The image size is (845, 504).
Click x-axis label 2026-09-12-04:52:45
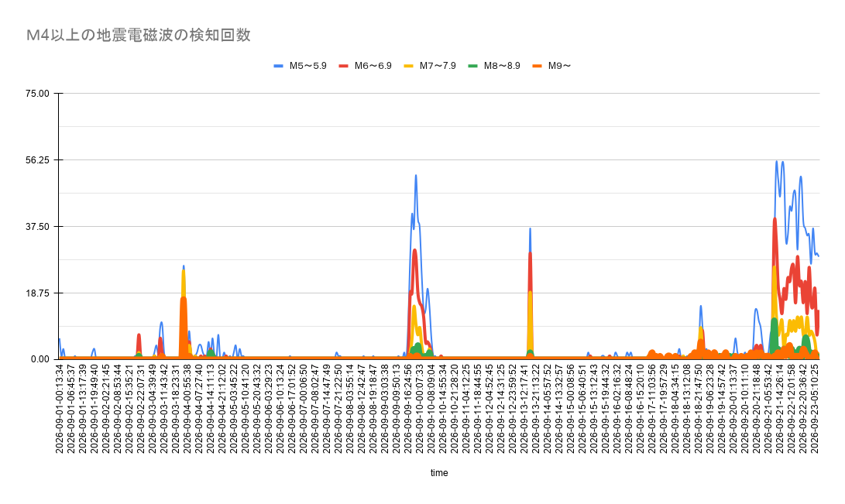pos(489,409)
